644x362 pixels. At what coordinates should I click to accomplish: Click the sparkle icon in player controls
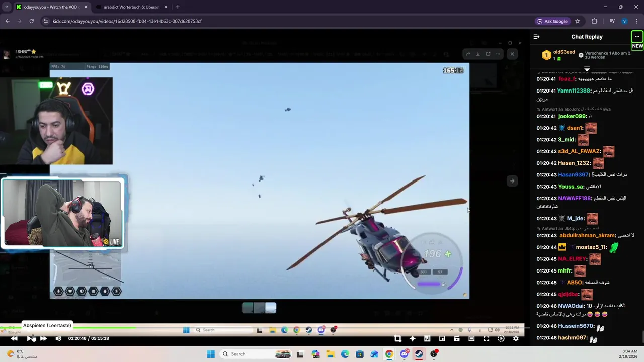point(413,338)
